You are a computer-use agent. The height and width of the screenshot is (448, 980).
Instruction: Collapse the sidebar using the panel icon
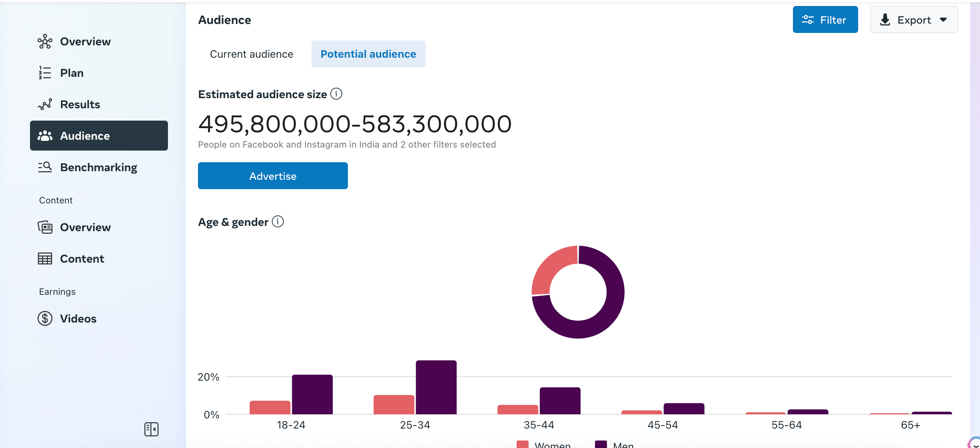[x=151, y=429]
